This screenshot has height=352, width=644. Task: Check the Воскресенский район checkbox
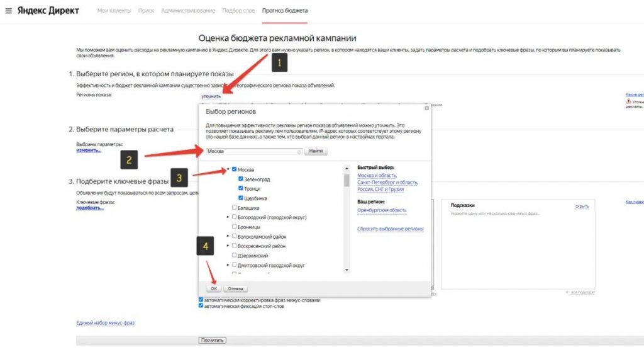click(234, 246)
